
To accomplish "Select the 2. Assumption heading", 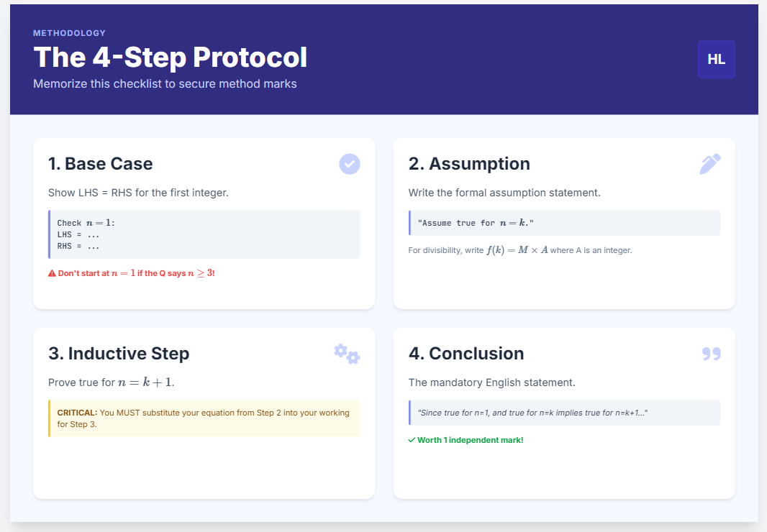I will coord(469,164).
